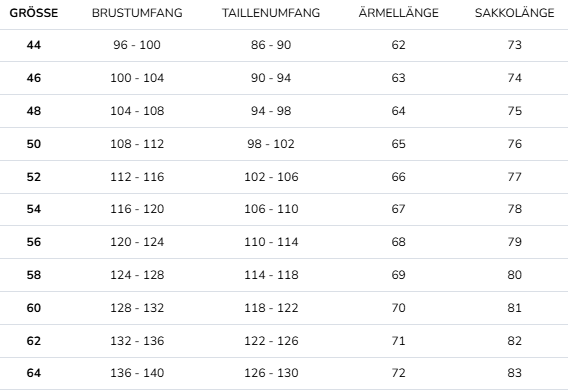568x391 pixels.
Task: Select size 60 row label
Action: coord(34,308)
